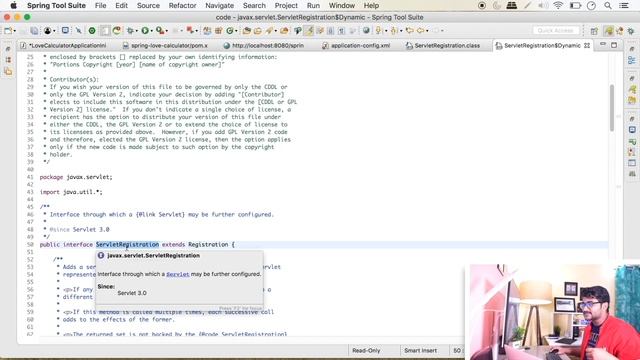Viewport: 640px width, 360px height.
Task: Minimize the editor area
Action: pos(603,44)
